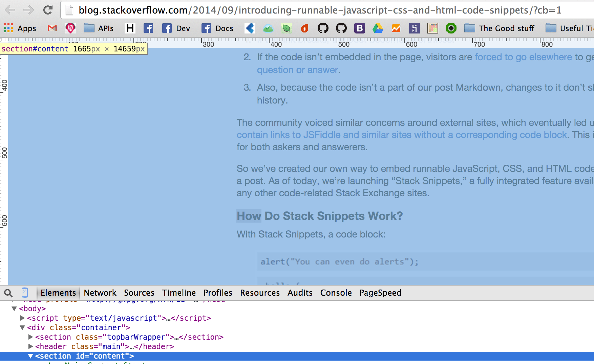Click the alert code snippet line

[x=340, y=261]
